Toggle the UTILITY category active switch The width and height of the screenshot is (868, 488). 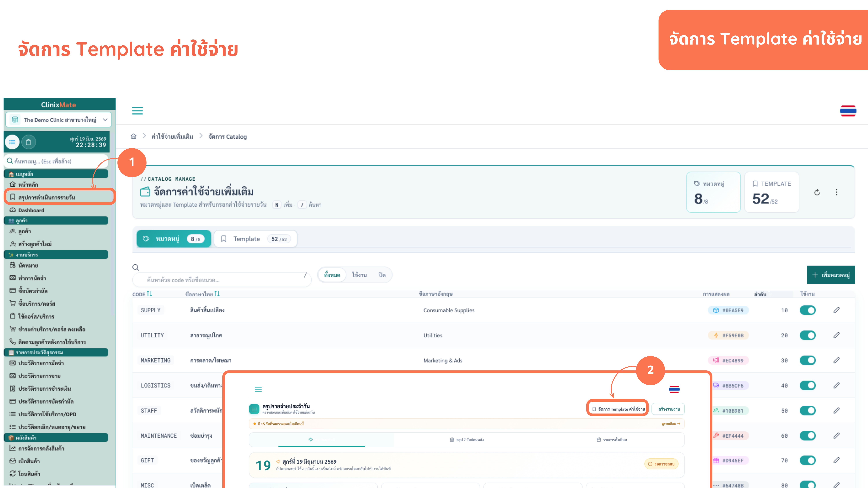[807, 335]
